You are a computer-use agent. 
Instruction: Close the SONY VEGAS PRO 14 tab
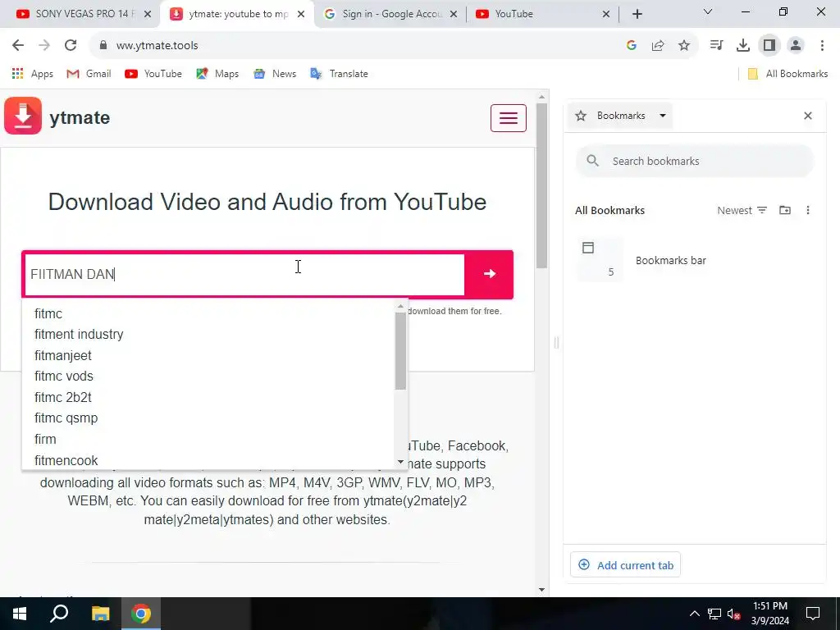pos(148,14)
